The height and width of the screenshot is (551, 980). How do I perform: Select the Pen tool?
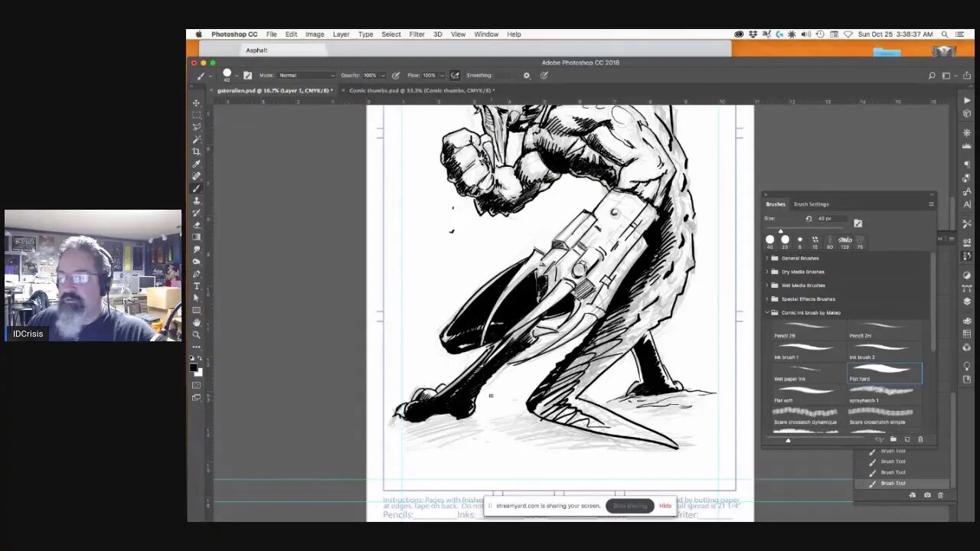point(197,274)
